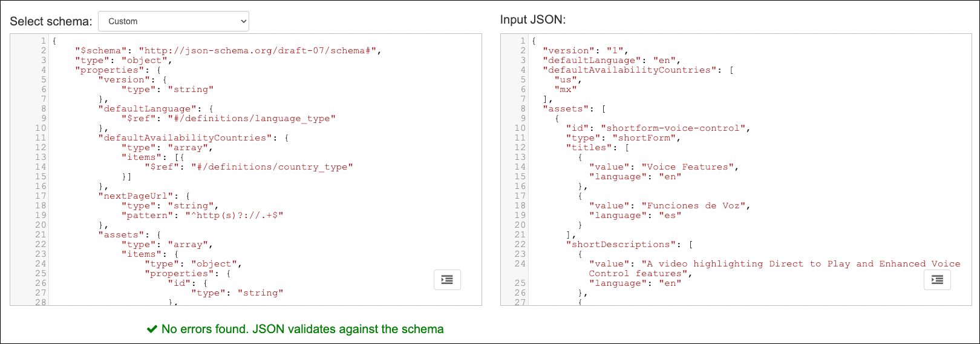Select line number 21 in schema editor gutter
This screenshot has height=344, width=980.
[x=41, y=235]
